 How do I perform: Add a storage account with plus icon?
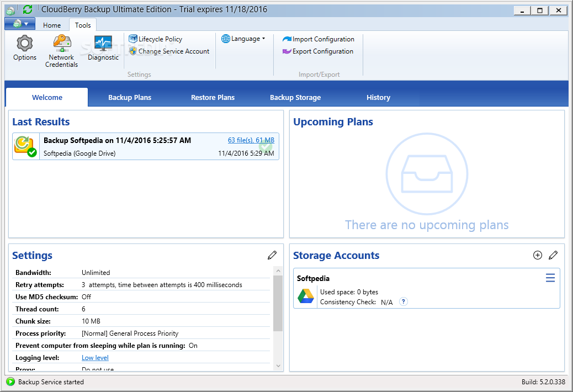[538, 255]
